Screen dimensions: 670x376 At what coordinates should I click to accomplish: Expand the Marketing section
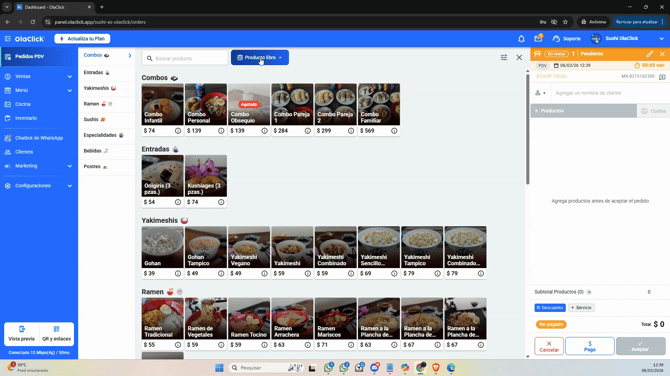38,166
